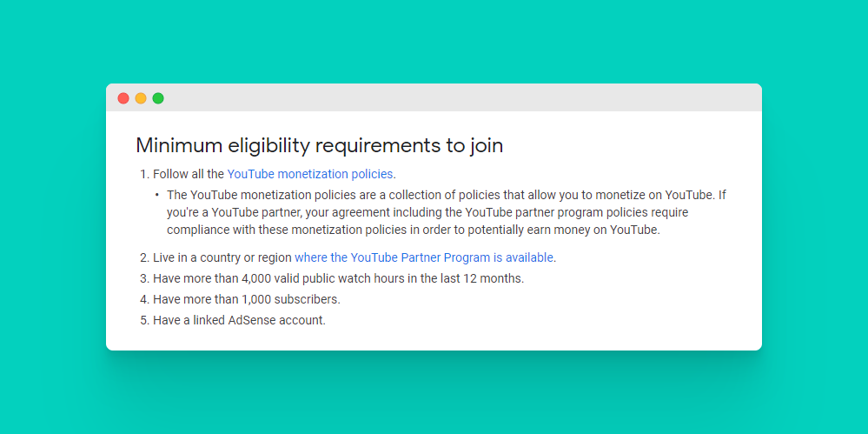Image resolution: width=868 pixels, height=434 pixels.
Task: Click the empty gray window title bar
Action: [x=452, y=98]
